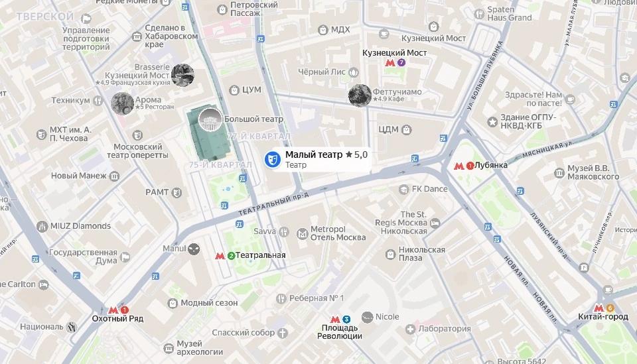Select the Арома restaurant photo marker

tap(122, 103)
